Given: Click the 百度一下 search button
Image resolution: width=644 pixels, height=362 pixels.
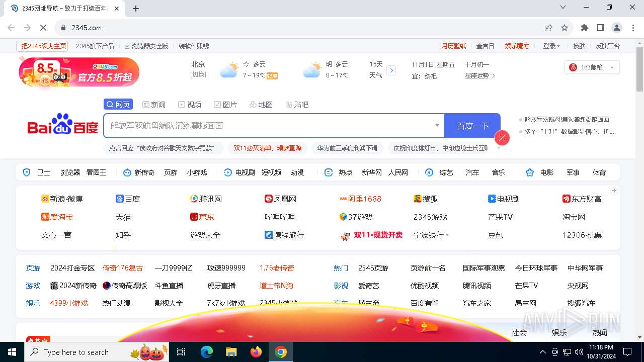Looking at the screenshot, I should [472, 126].
